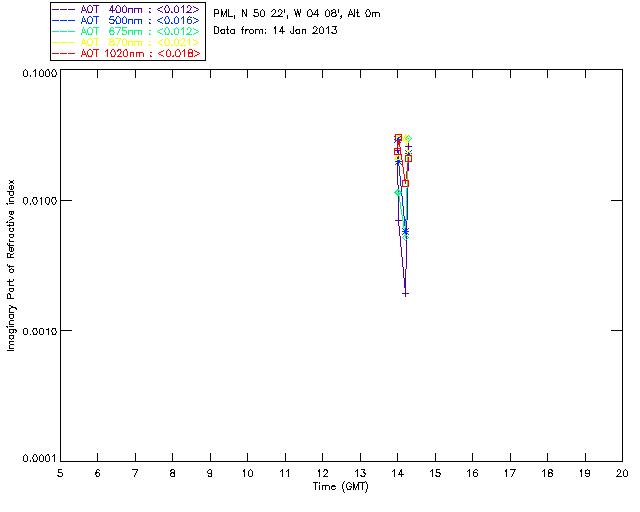Select the AOT 500nm legend entry
The height and width of the screenshot is (512, 640).
coord(127,20)
